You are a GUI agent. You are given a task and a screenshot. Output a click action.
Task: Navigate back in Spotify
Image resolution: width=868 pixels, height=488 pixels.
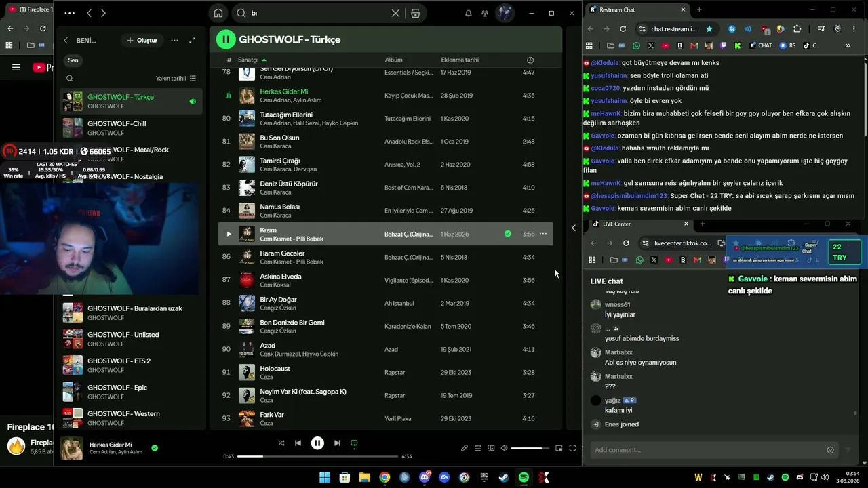point(89,13)
